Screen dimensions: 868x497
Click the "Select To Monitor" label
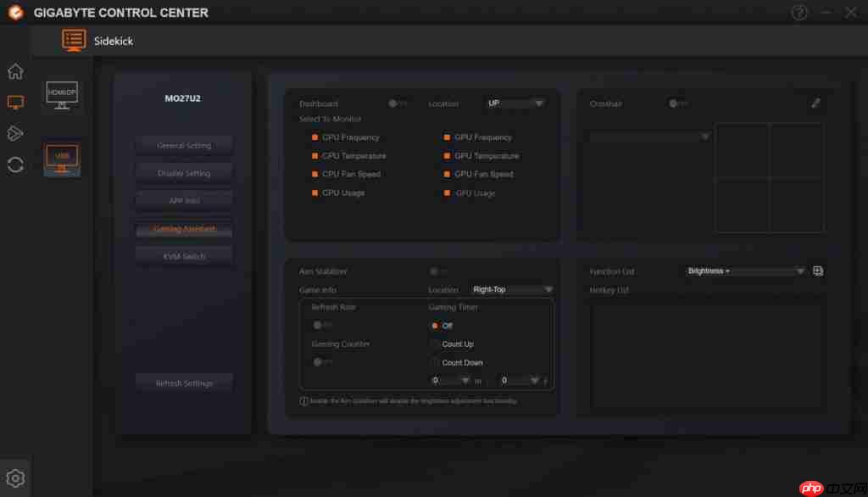tap(331, 119)
